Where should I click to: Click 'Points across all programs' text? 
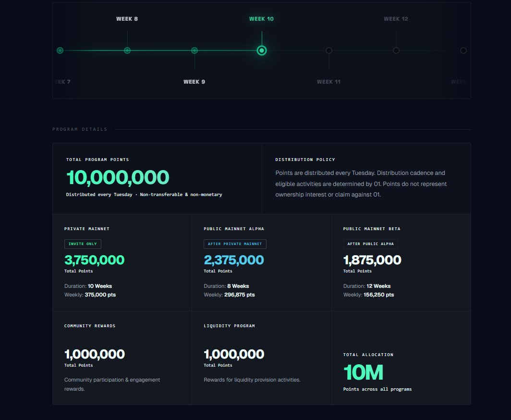click(377, 389)
